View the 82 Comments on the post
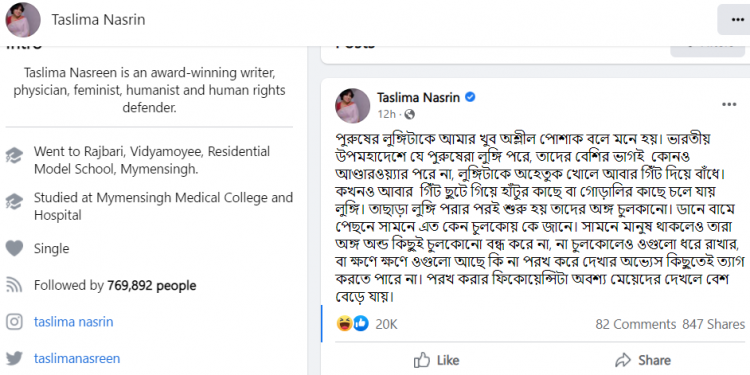The image size is (750, 375). tap(636, 324)
